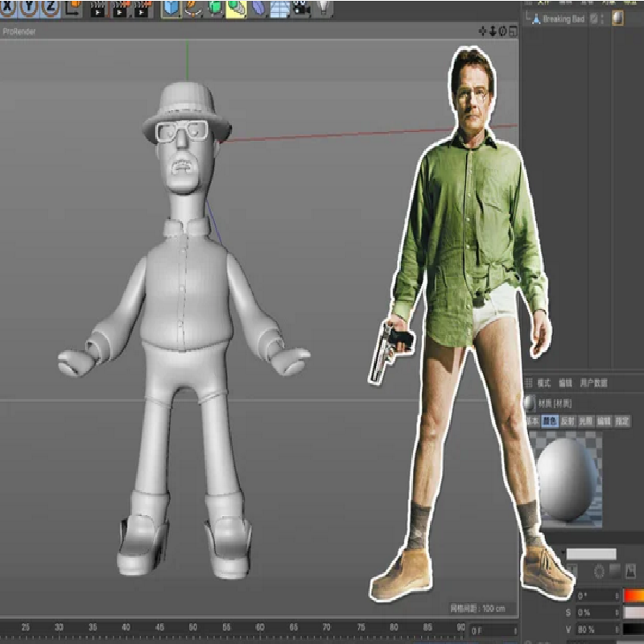Click the light gray color swatch bar
This screenshot has width=644, height=644.
591,554
